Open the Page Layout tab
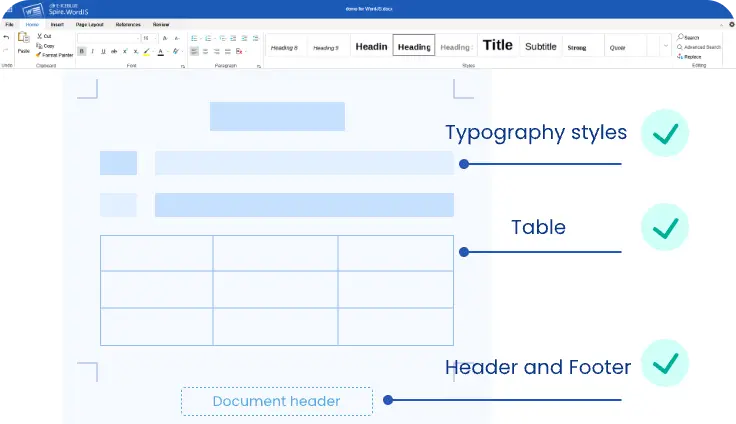The width and height of the screenshot is (736, 424). tap(89, 23)
